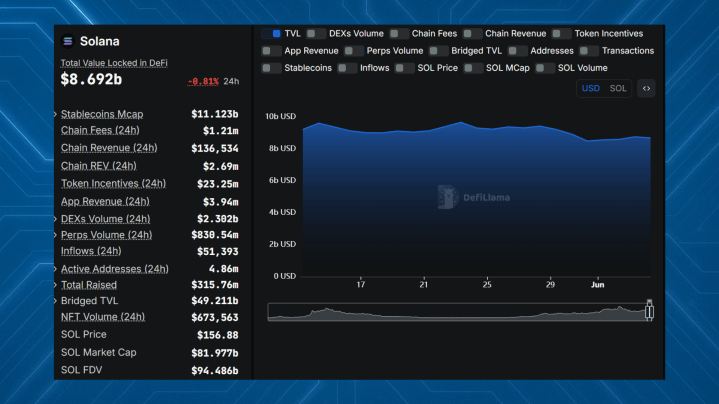Click the TVL area chart plot
This screenshot has height=404, width=719.
click(477, 197)
